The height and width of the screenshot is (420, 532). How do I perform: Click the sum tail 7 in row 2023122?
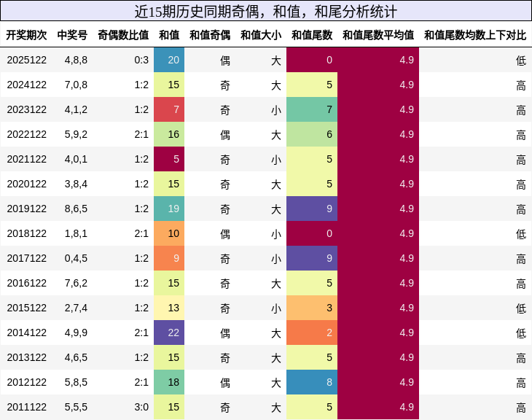312,109
